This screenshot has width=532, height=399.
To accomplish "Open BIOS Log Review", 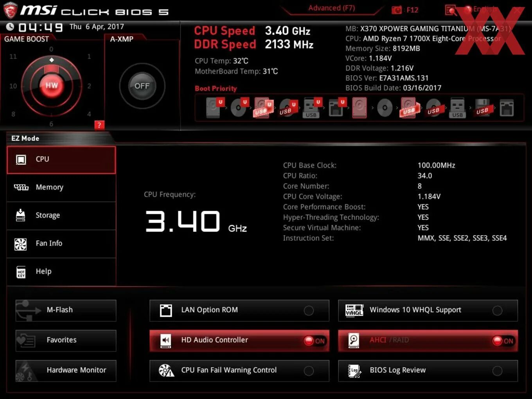I will (428, 370).
